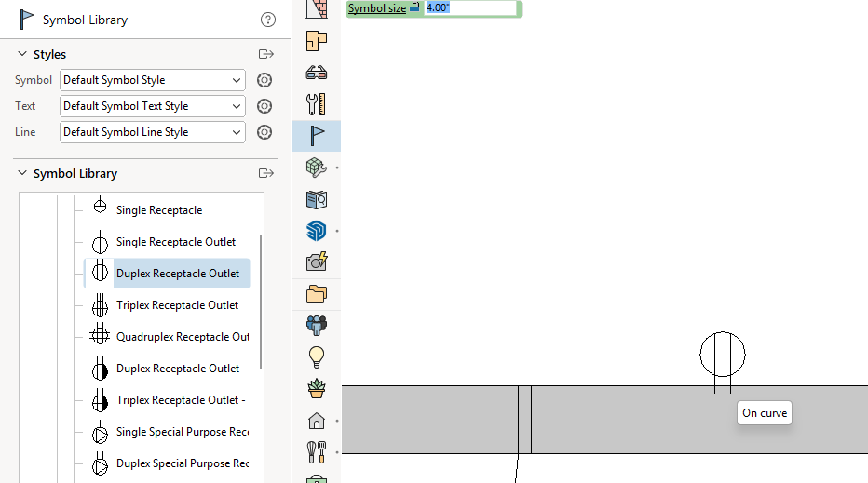Edit Default Symbol Style settings gear
The height and width of the screenshot is (483, 868).
(x=264, y=80)
